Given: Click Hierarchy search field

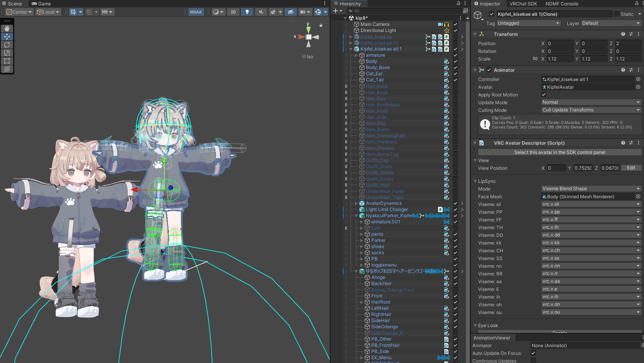Looking at the screenshot, I should click(404, 11).
